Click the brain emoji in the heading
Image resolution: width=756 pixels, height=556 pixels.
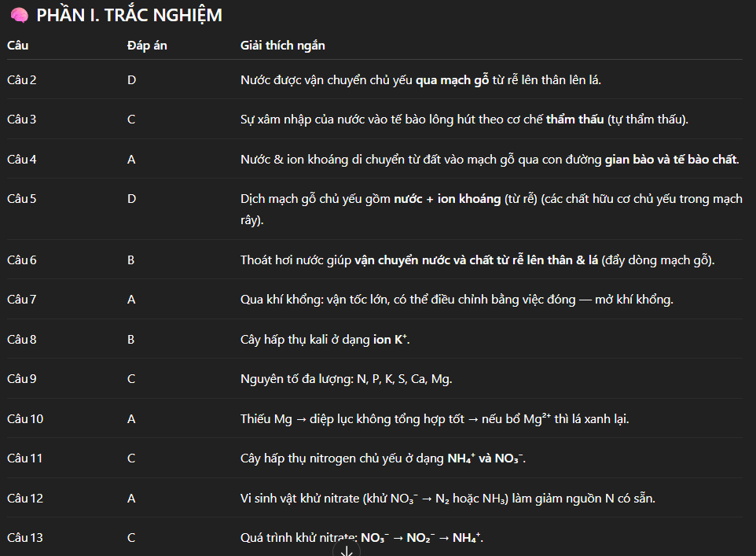point(20,15)
